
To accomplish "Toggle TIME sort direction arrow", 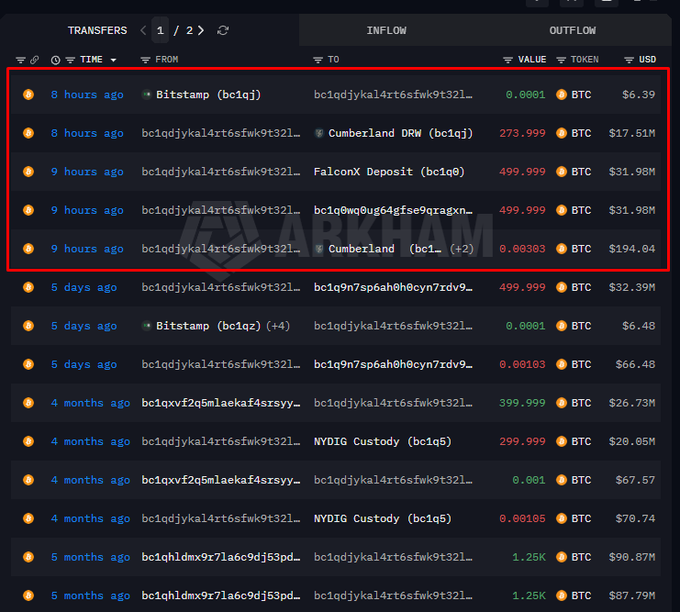I will (x=113, y=60).
